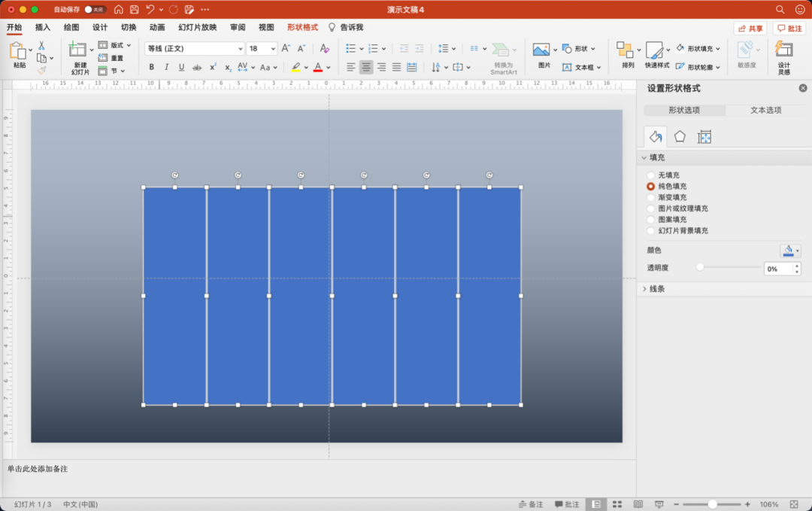Viewport: 812px width, 511px height.
Task: Click the Format Painter brush icon
Action: tap(42, 70)
